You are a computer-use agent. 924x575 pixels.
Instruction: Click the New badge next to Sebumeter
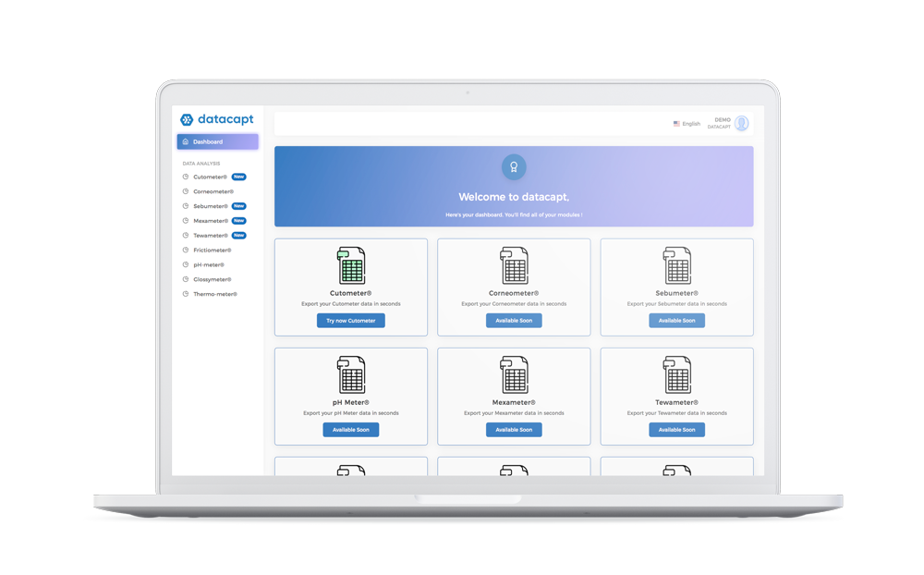click(238, 206)
